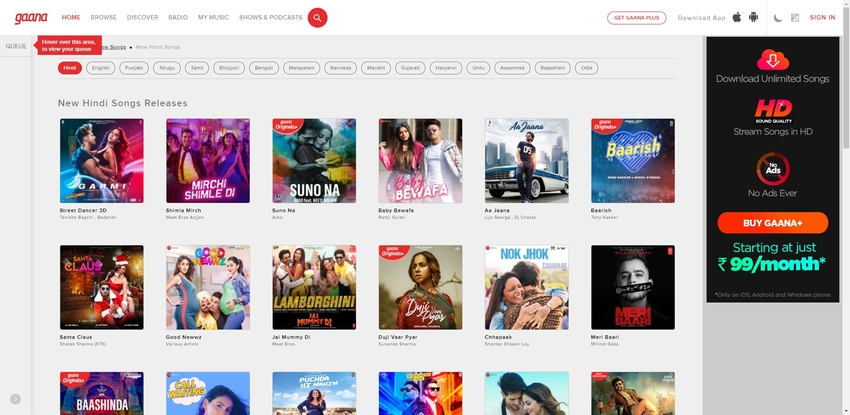Open the QUEUE panel
Image resolution: width=850 pixels, height=415 pixels.
[x=16, y=46]
